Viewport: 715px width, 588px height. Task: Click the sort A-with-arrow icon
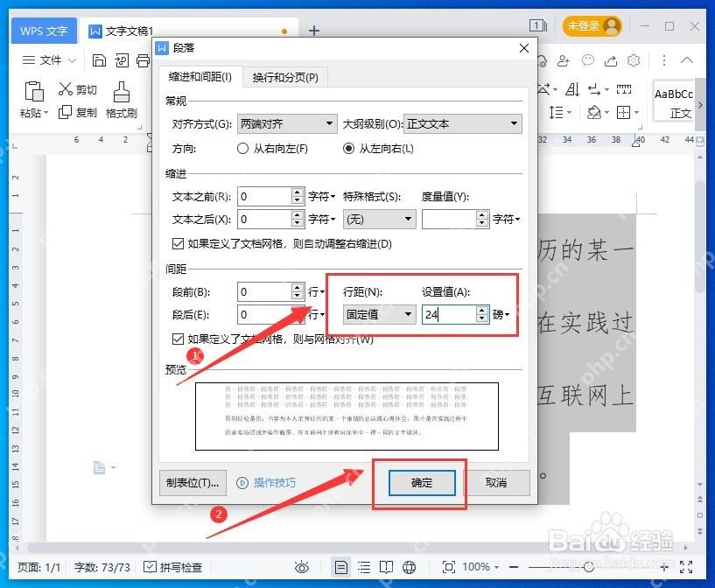[x=572, y=89]
